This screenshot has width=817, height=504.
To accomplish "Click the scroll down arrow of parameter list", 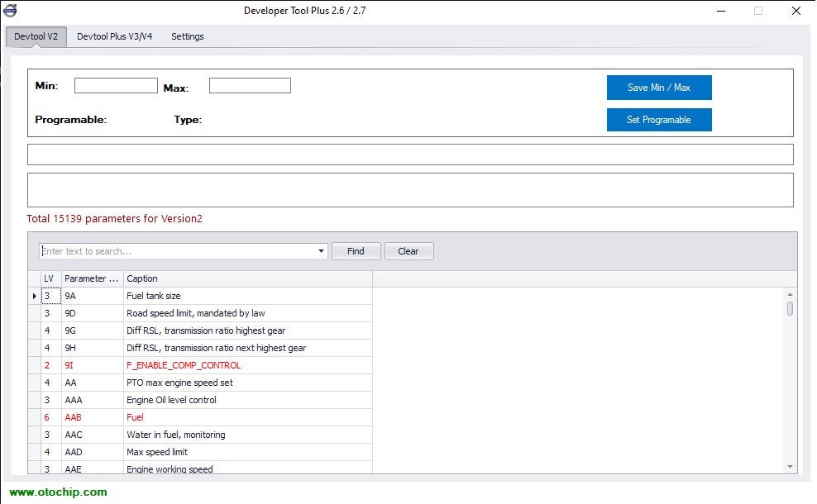I will tap(790, 467).
